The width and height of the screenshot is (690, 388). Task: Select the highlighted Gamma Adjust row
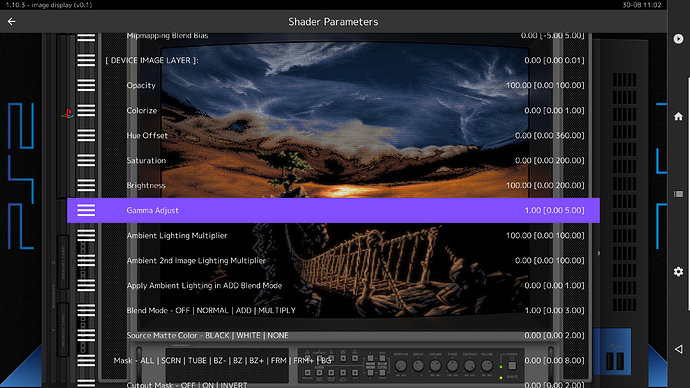[333, 210]
